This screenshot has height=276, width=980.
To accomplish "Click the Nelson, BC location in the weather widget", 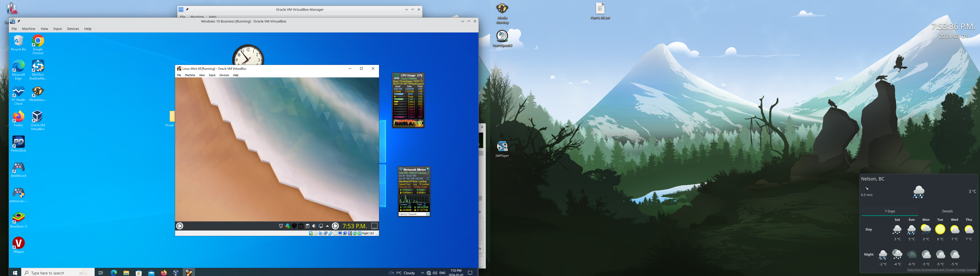I will (x=873, y=179).
